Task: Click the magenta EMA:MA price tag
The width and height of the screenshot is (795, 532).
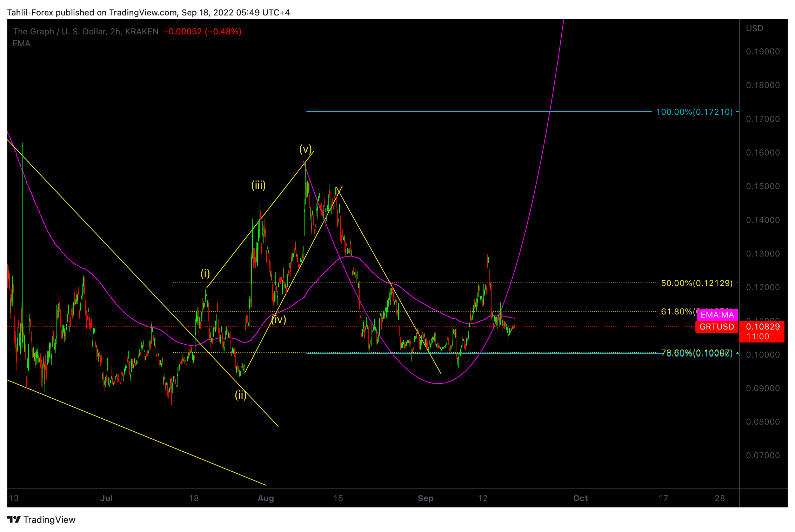Action: (x=717, y=315)
